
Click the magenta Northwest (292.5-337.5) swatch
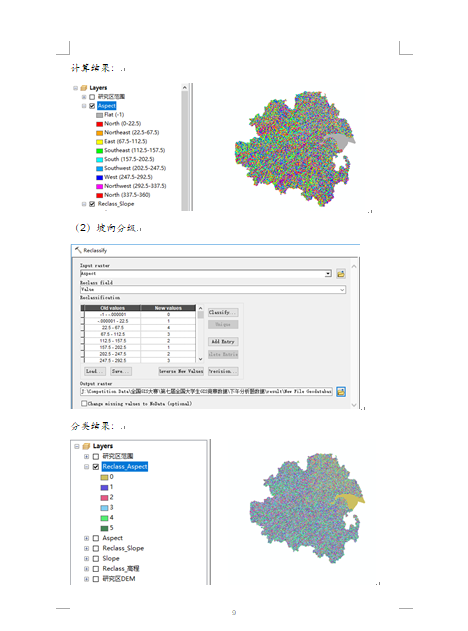click(99, 186)
